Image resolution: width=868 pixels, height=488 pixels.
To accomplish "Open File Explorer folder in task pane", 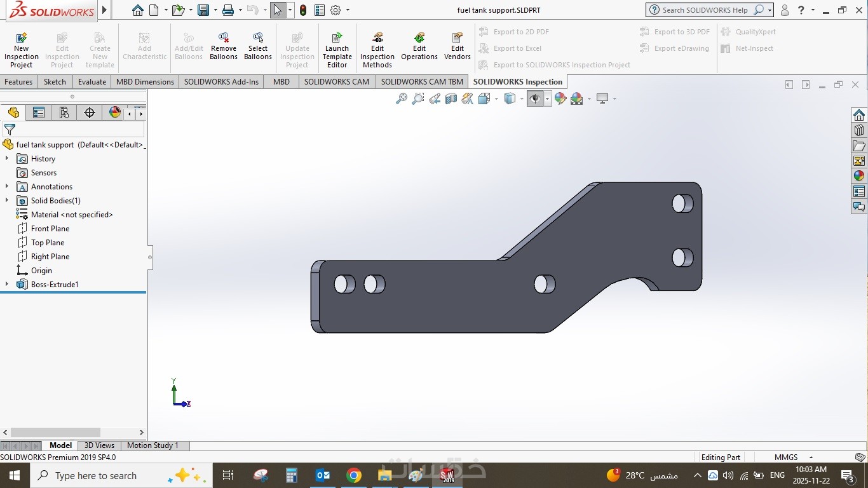I will click(x=859, y=146).
